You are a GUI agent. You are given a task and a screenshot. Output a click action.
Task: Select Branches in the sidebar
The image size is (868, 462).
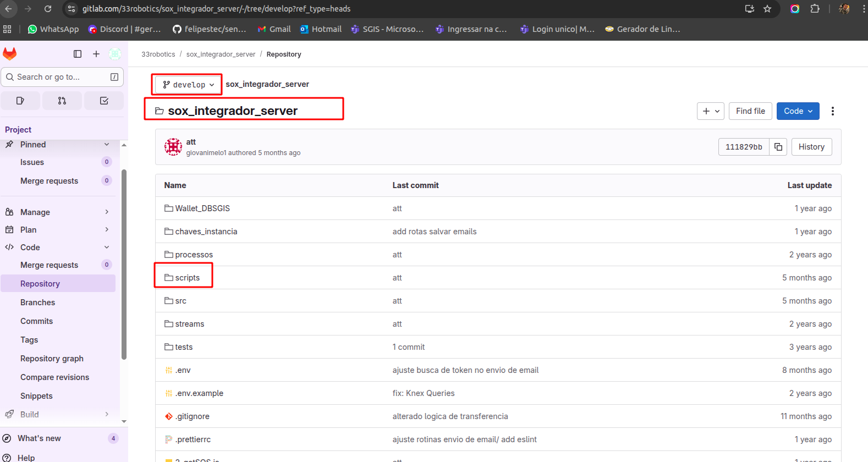click(37, 302)
